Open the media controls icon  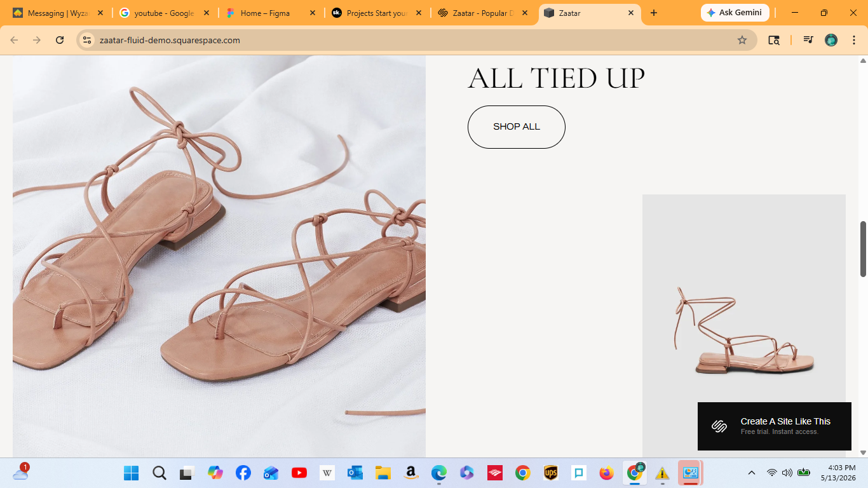tap(808, 40)
